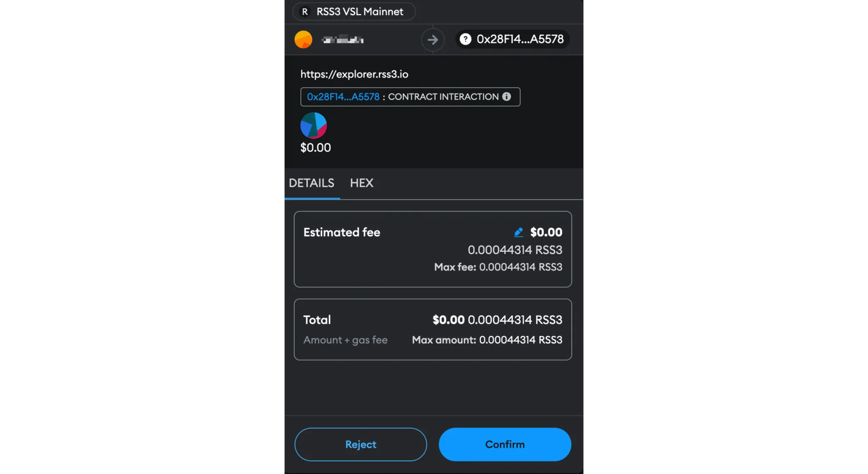This screenshot has width=868, height=474.
Task: Click the $0.00 transaction value
Action: pyautogui.click(x=315, y=148)
